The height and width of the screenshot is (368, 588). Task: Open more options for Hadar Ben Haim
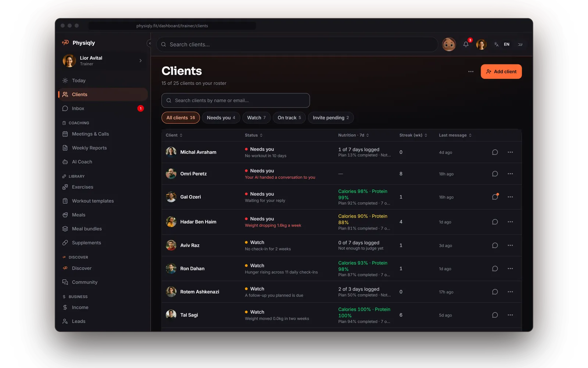tap(510, 222)
